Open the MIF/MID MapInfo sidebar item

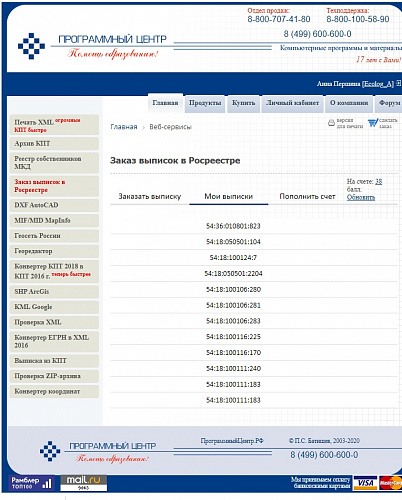click(x=54, y=221)
